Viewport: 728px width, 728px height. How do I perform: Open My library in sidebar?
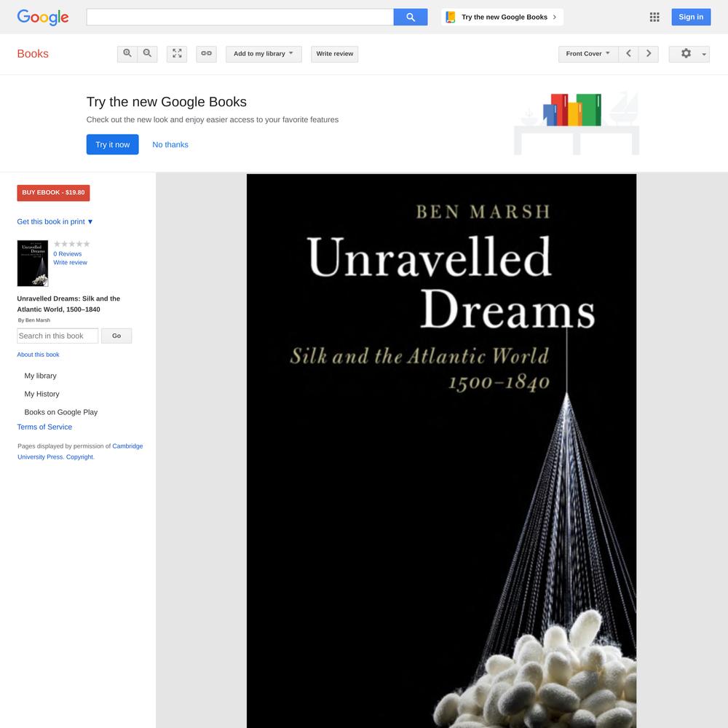click(40, 376)
